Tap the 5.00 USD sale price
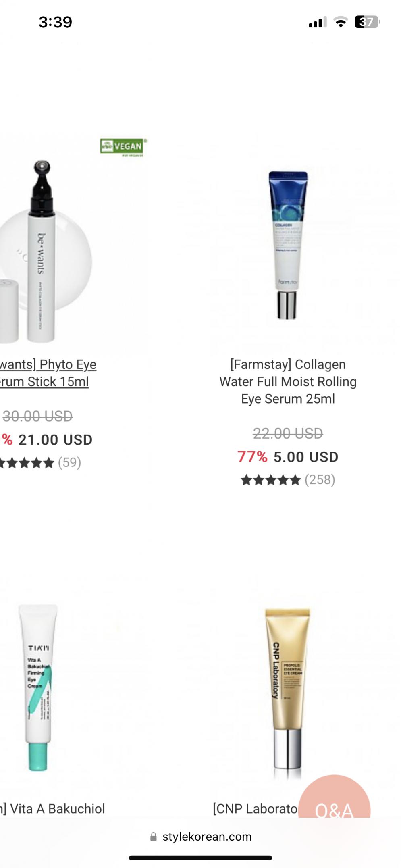401x868 pixels. coord(306,457)
